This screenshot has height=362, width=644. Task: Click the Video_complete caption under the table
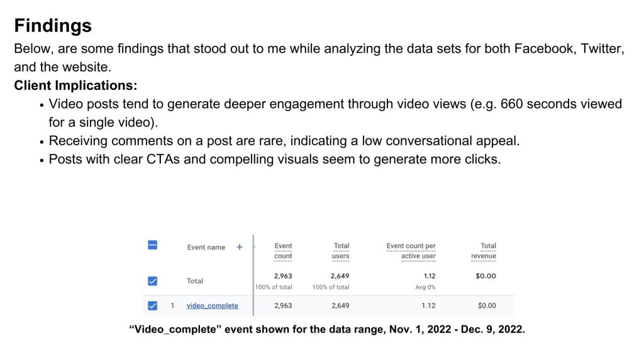pos(326,329)
